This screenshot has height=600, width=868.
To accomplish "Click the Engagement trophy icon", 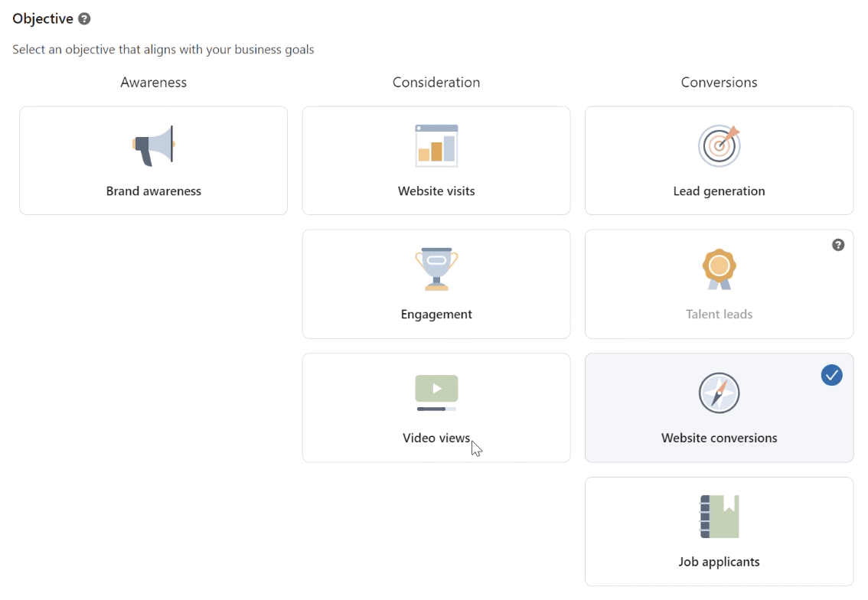I will click(436, 269).
